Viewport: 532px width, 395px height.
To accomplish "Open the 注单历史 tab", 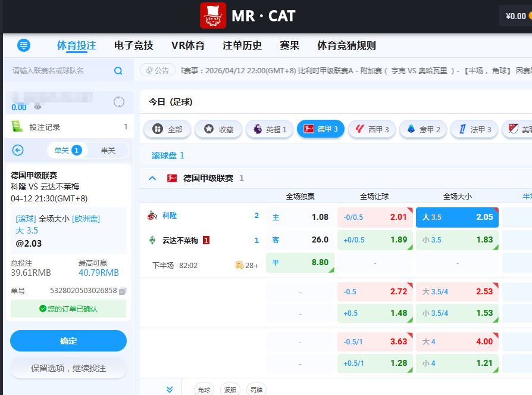I will 242,46.
